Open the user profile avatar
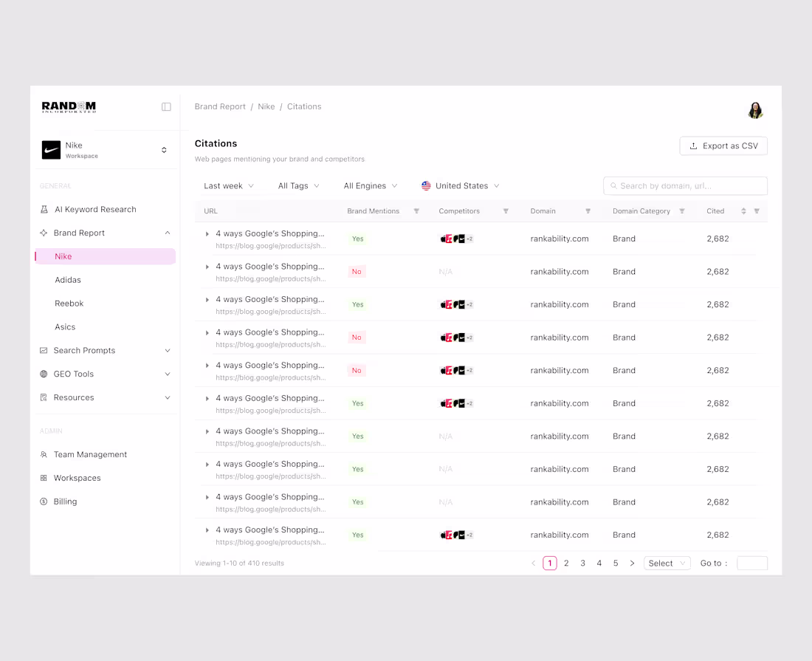Viewport: 812px width, 661px height. tap(756, 110)
